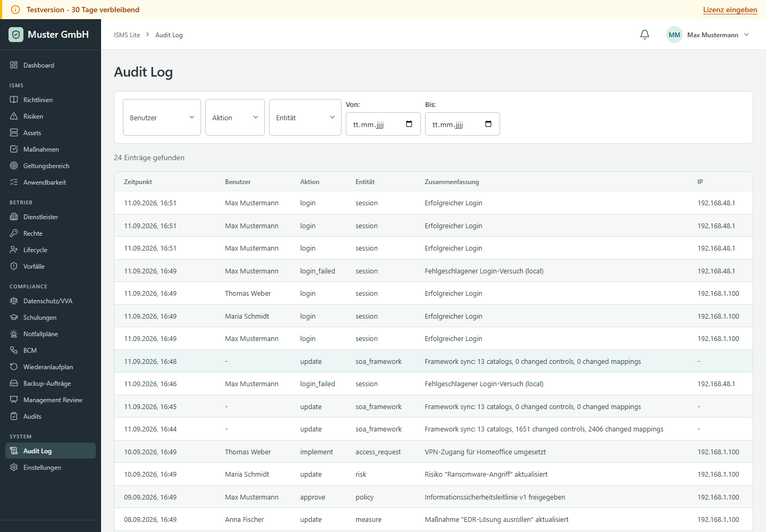Image resolution: width=766 pixels, height=532 pixels.
Task: Click 'Risiko "Ransomware-Angriff" aktualisiert' entry
Action: pos(486,474)
